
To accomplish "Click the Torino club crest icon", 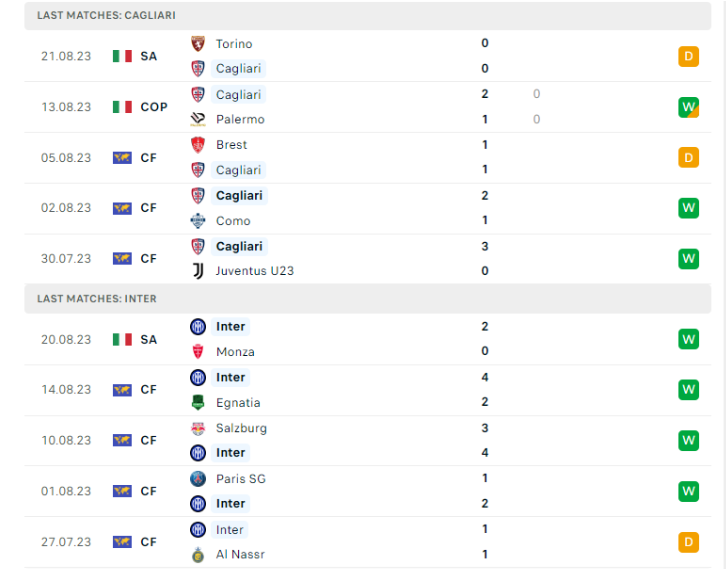I will pos(197,44).
